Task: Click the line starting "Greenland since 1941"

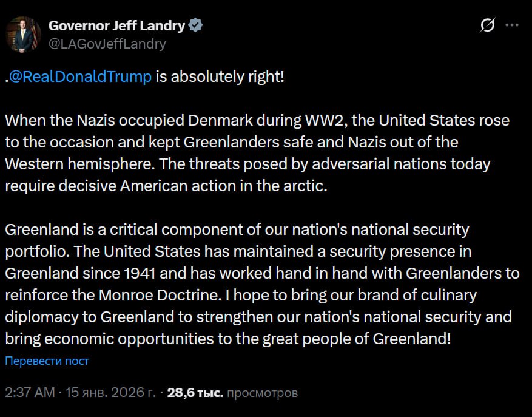Action: click(261, 273)
